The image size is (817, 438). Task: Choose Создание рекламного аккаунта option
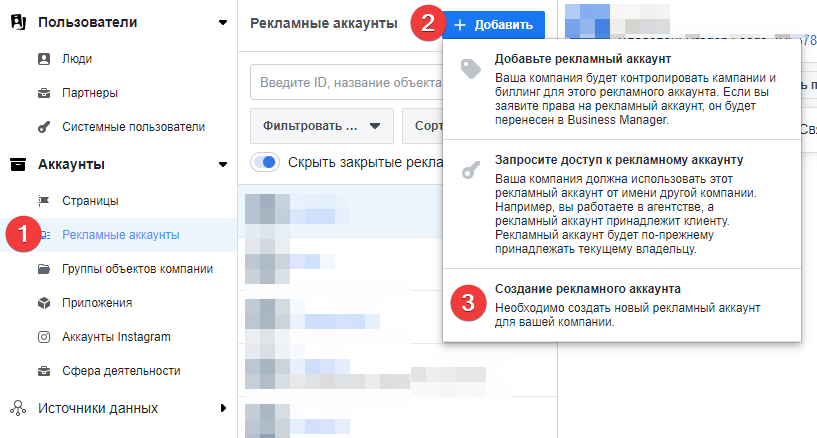point(622,305)
